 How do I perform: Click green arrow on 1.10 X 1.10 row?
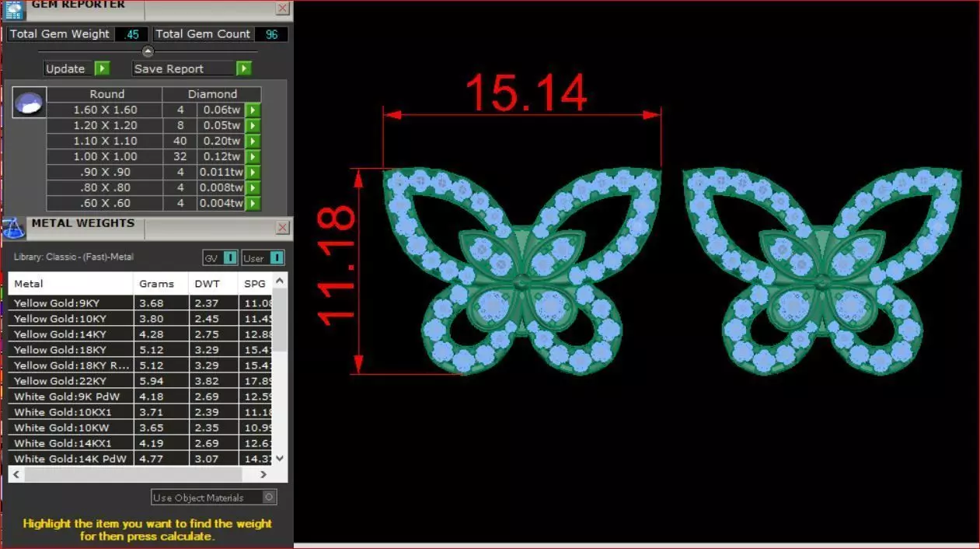pos(253,141)
